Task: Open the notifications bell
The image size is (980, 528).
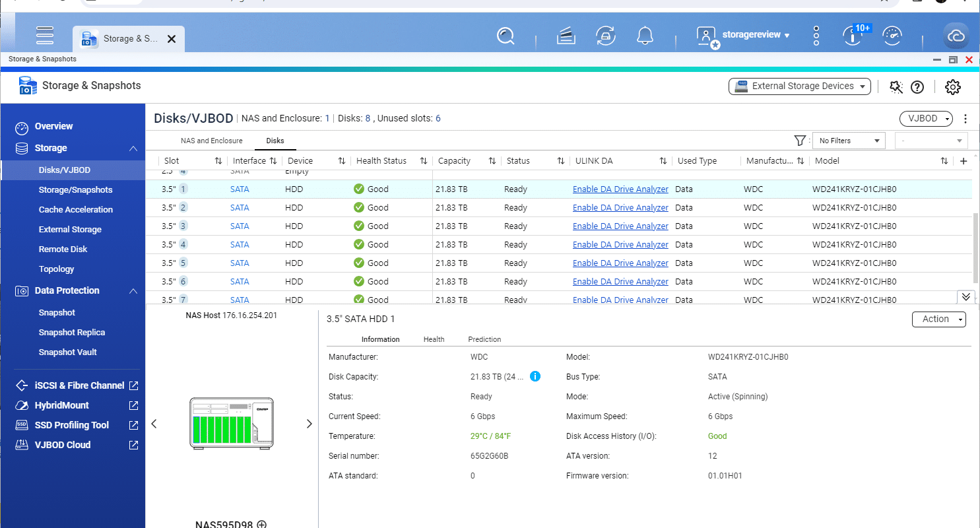Action: point(645,36)
